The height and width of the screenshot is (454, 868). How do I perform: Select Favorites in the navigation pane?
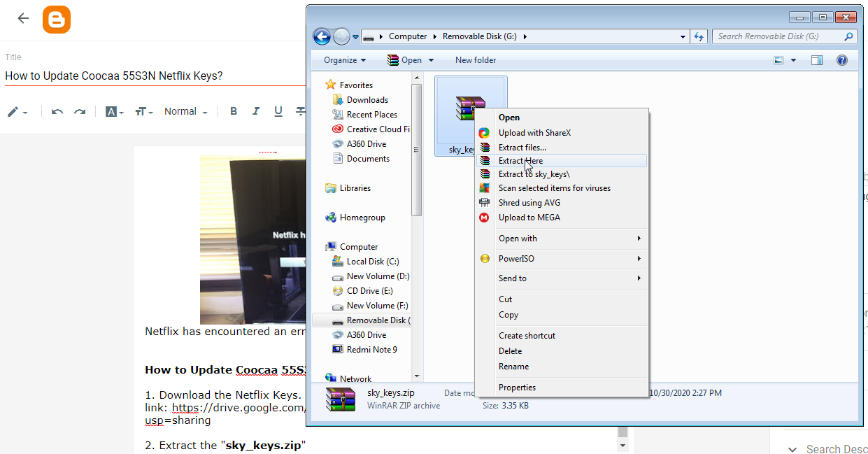click(349, 85)
